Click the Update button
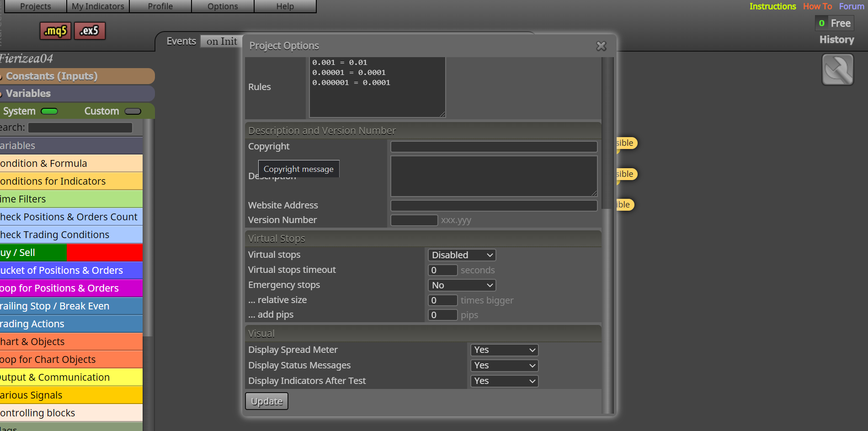The height and width of the screenshot is (431, 868). pos(266,401)
